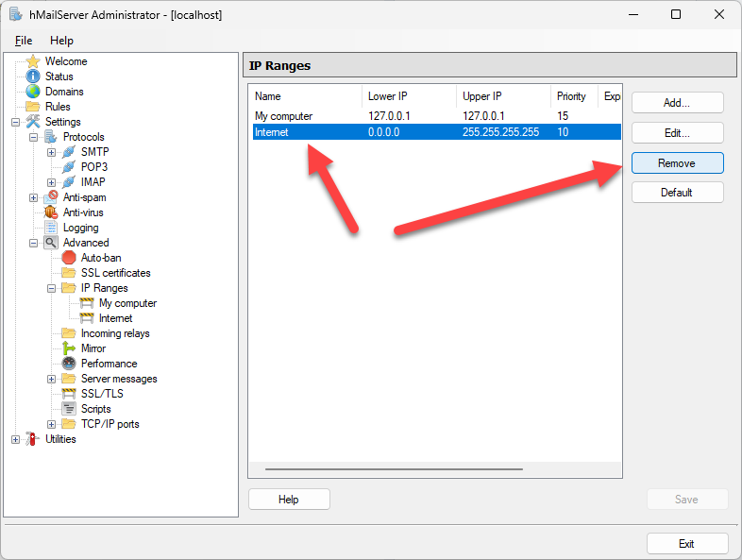Click the Server messages folder icon
742x560 pixels.
click(69, 379)
